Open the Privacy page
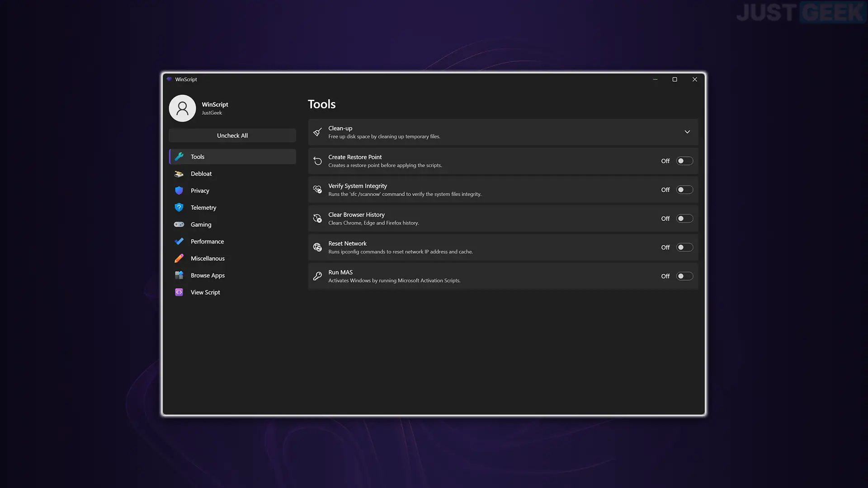This screenshot has height=488, width=868. pos(232,191)
